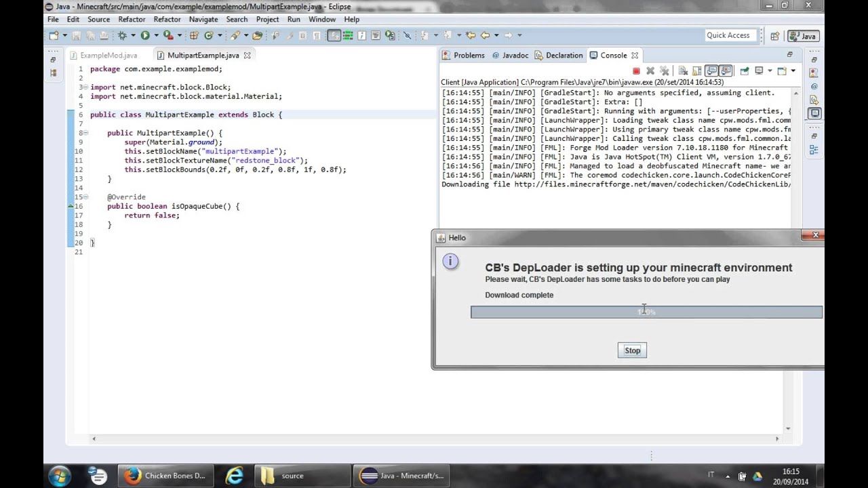Open the Run configurations dropdown arrow
The image size is (868, 488).
156,35
